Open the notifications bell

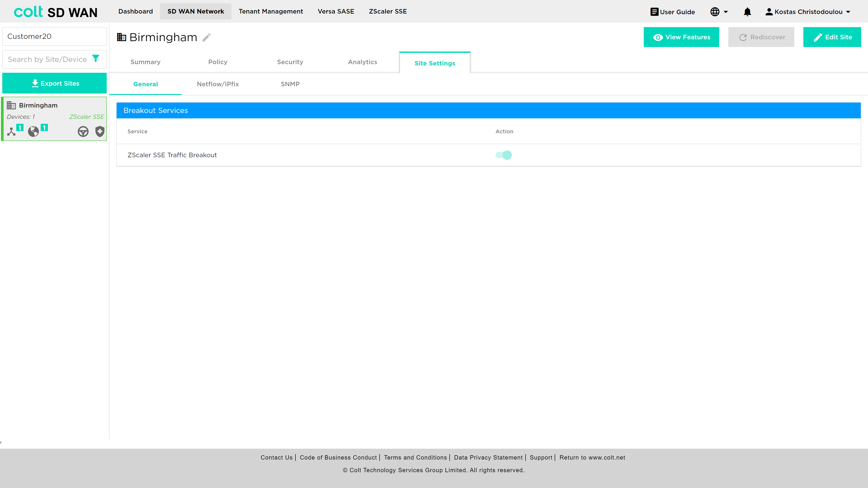(x=747, y=12)
